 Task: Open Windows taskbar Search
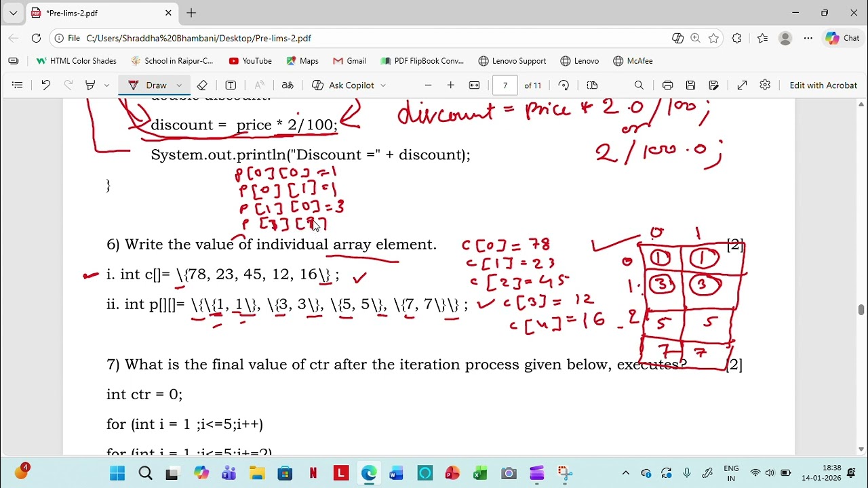coord(145,473)
